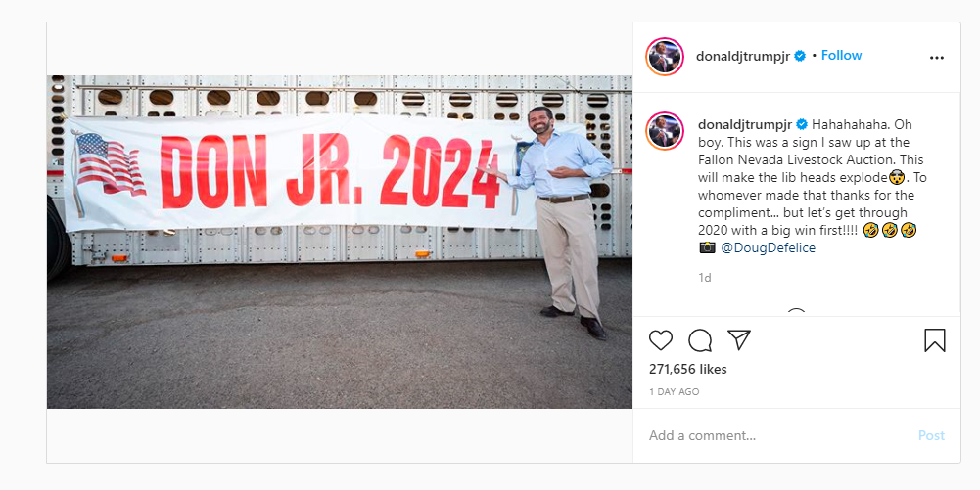View the 271,656 likes list
Viewport: 980px width, 490px height.
[x=687, y=370]
